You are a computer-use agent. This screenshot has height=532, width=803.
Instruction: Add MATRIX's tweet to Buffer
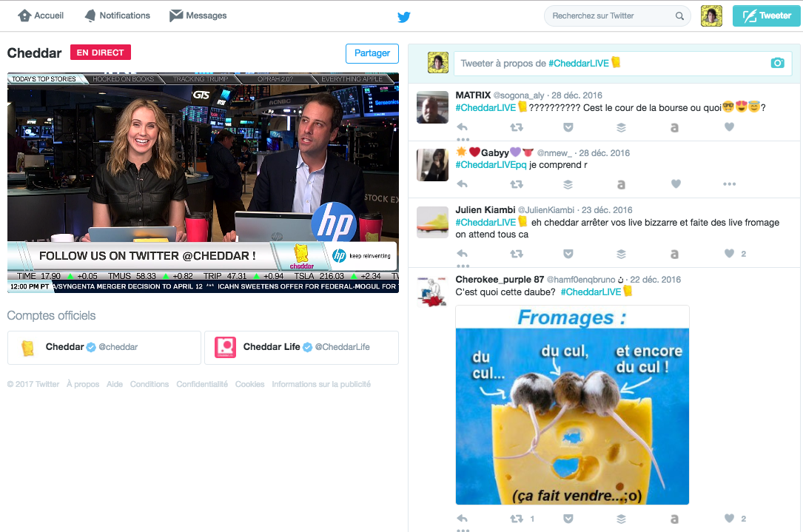pos(621,127)
